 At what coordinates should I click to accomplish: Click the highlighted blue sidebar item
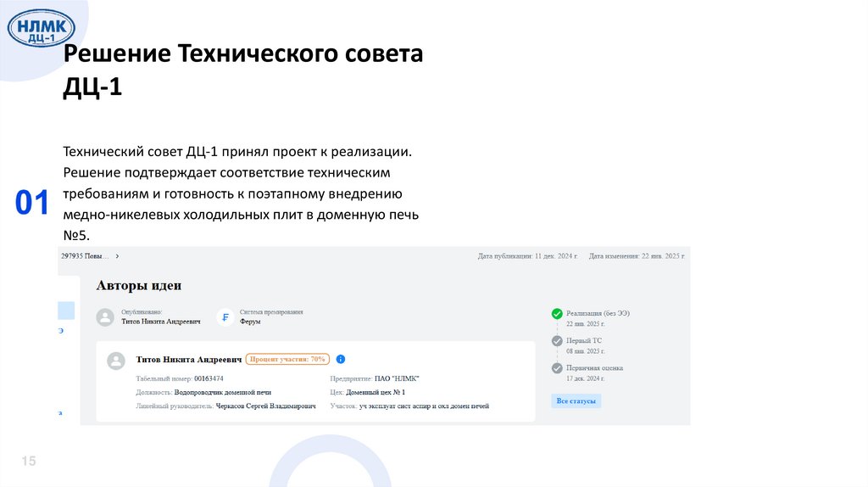pos(66,311)
